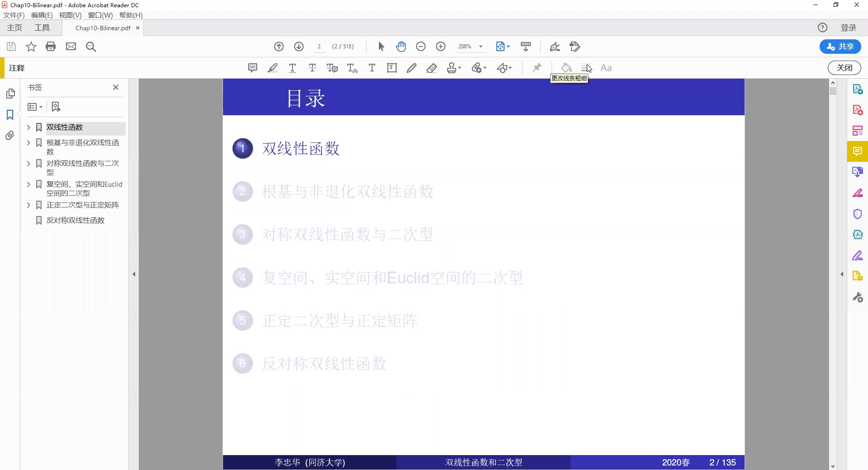Open the 帮助(H) menu

pyautogui.click(x=131, y=15)
